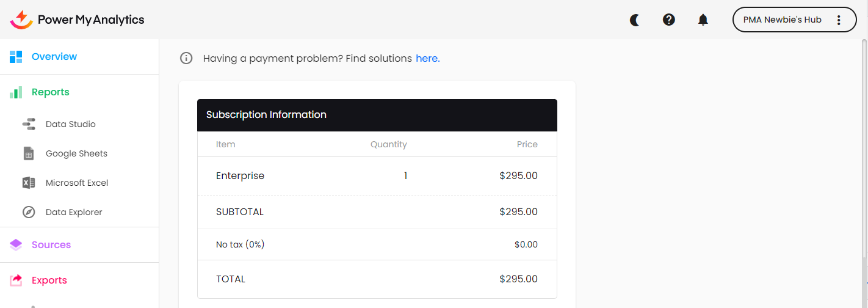This screenshot has height=308, width=868.
Task: Open help via the question mark icon
Action: click(x=669, y=20)
